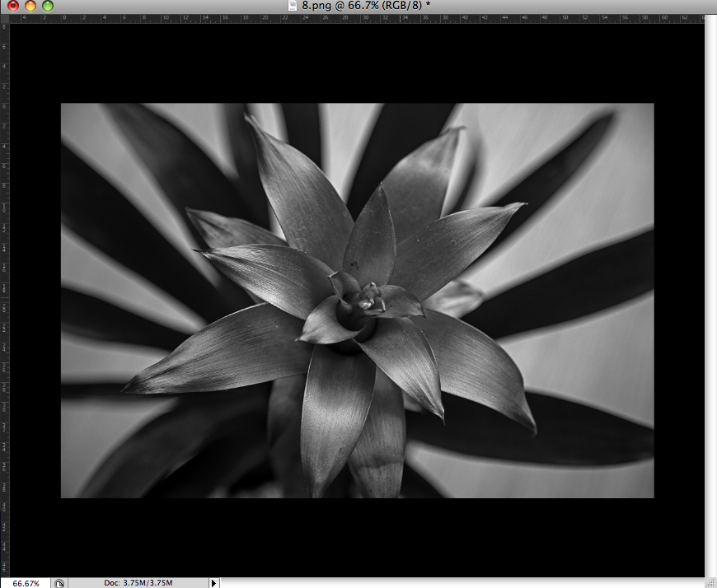
Task: Click the pie-shaped status icon beside zoom field
Action: (x=58, y=582)
